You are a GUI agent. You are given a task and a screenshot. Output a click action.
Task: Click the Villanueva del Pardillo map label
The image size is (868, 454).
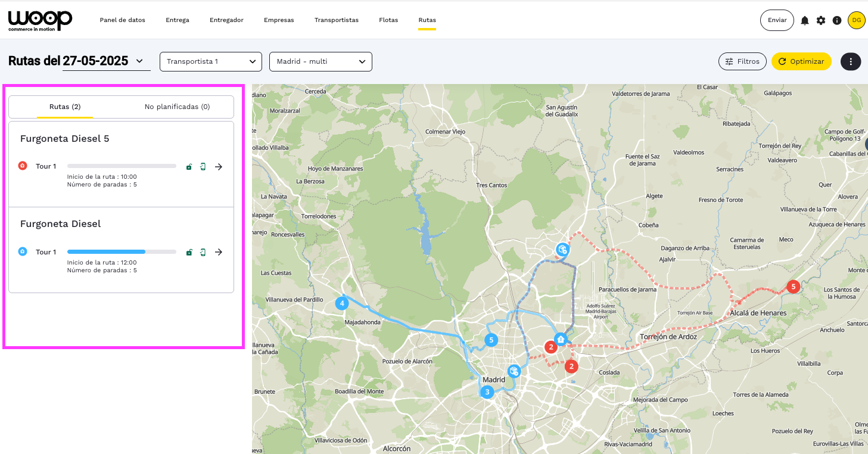point(294,300)
